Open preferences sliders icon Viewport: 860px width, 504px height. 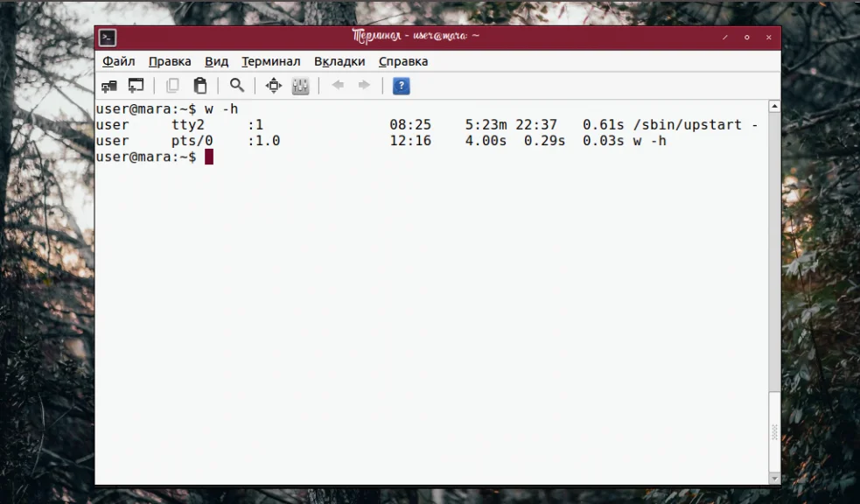click(x=301, y=86)
